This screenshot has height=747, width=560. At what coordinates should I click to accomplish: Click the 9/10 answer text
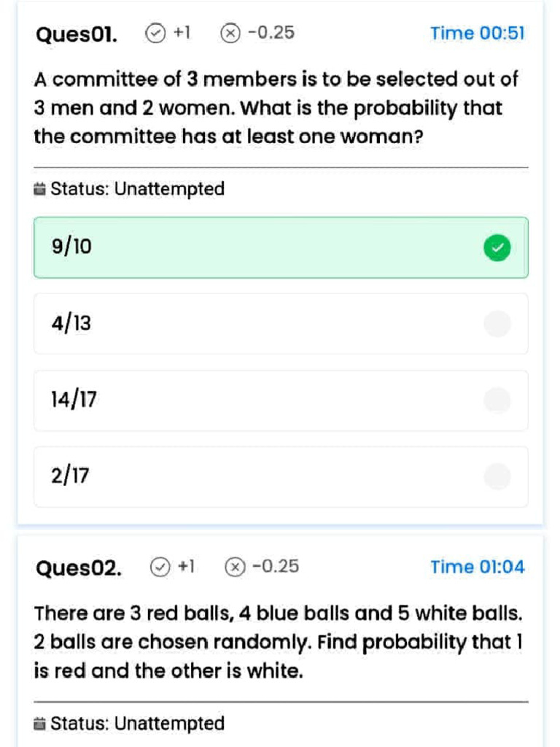(x=71, y=247)
